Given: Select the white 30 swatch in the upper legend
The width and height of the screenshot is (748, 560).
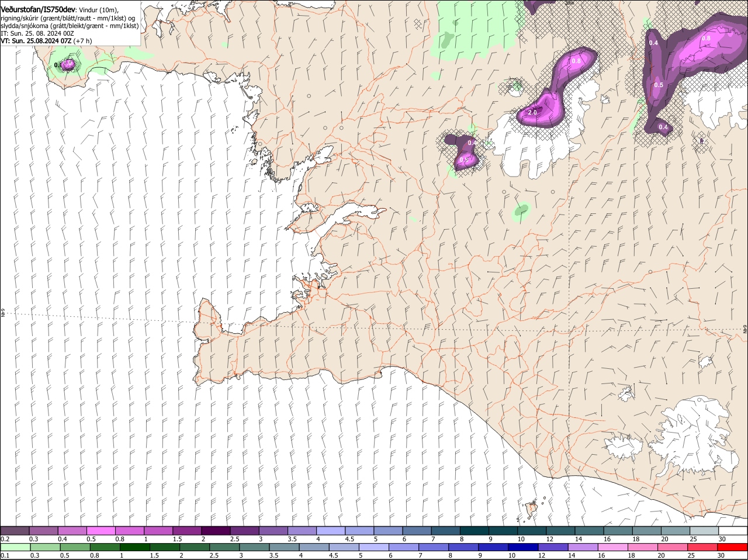Looking at the screenshot, I should pos(733,530).
